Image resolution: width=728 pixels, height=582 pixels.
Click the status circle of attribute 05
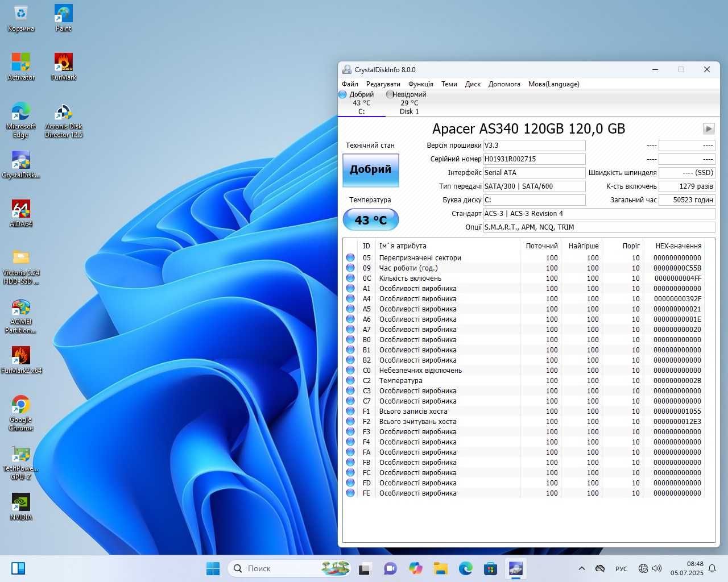point(350,258)
